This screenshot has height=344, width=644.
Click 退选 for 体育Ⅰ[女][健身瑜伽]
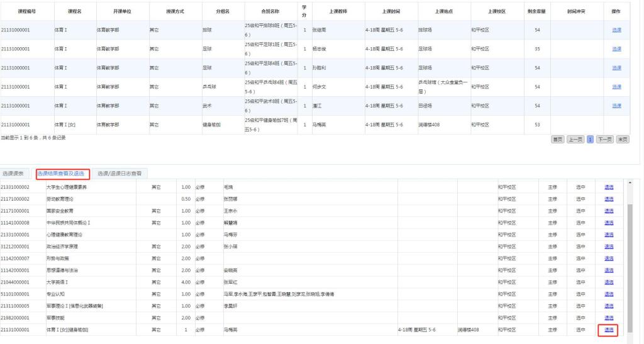609,330
